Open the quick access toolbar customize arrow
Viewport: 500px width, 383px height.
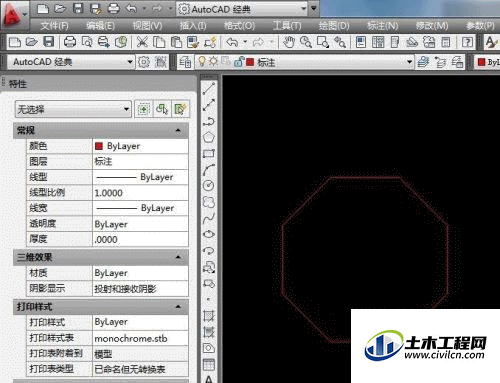click(x=314, y=9)
